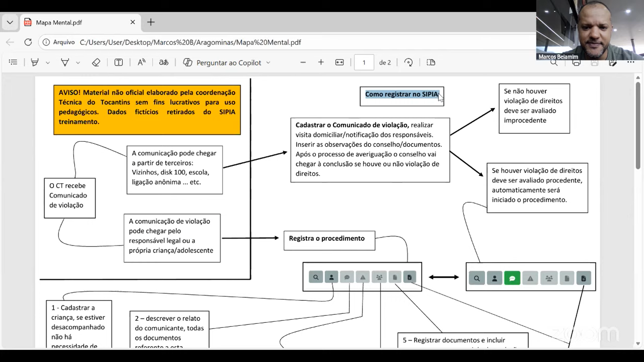Refresh the current page
This screenshot has width=644, height=362.
click(28, 42)
